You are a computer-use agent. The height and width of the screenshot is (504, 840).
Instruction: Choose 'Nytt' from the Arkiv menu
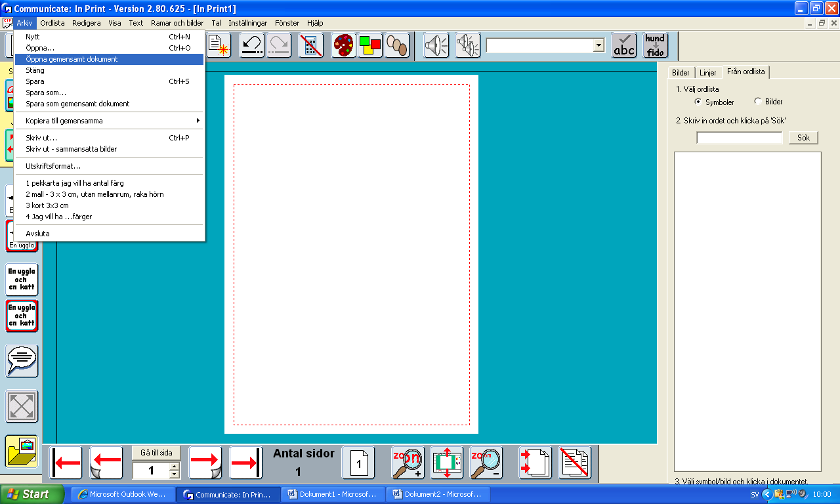[109, 37]
